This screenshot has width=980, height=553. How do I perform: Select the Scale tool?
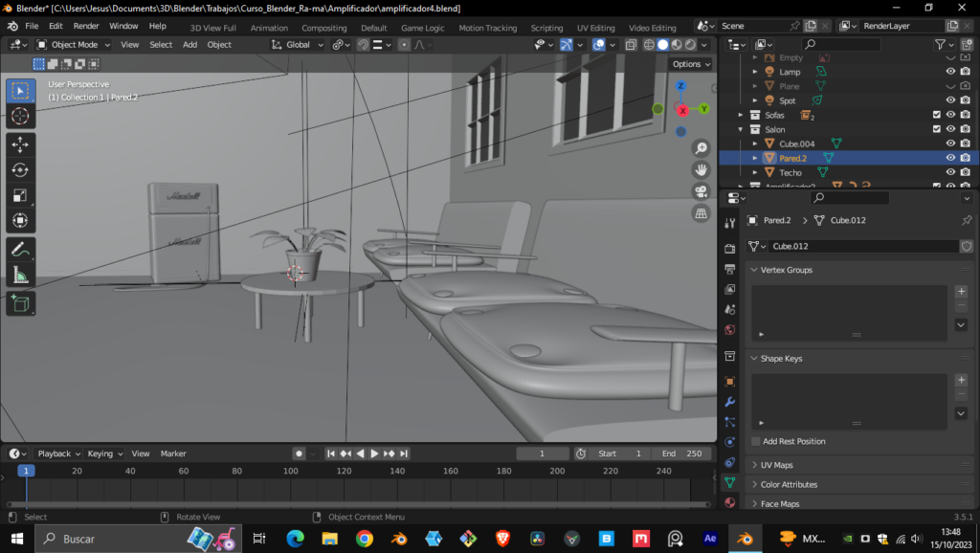pyautogui.click(x=20, y=195)
